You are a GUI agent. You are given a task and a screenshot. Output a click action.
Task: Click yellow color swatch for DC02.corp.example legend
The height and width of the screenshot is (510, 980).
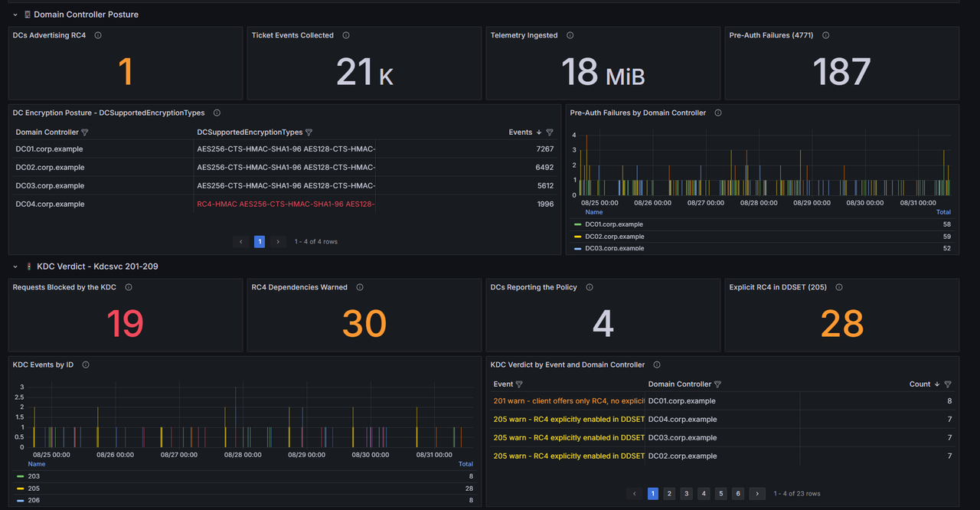coord(577,237)
